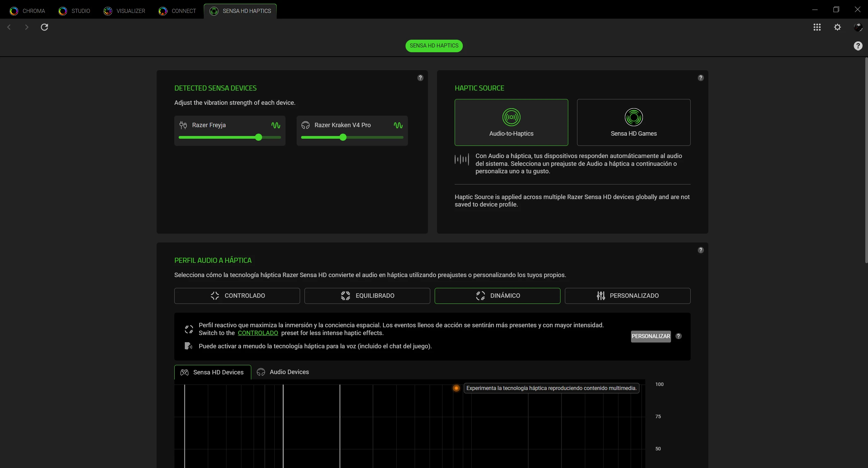868x468 pixels.
Task: Open the user profile avatar
Action: 858,27
